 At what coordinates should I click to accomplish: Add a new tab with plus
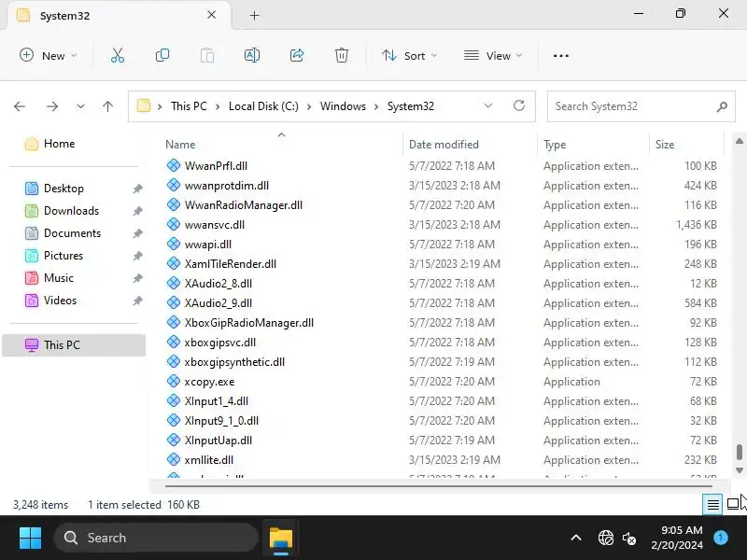tap(254, 16)
